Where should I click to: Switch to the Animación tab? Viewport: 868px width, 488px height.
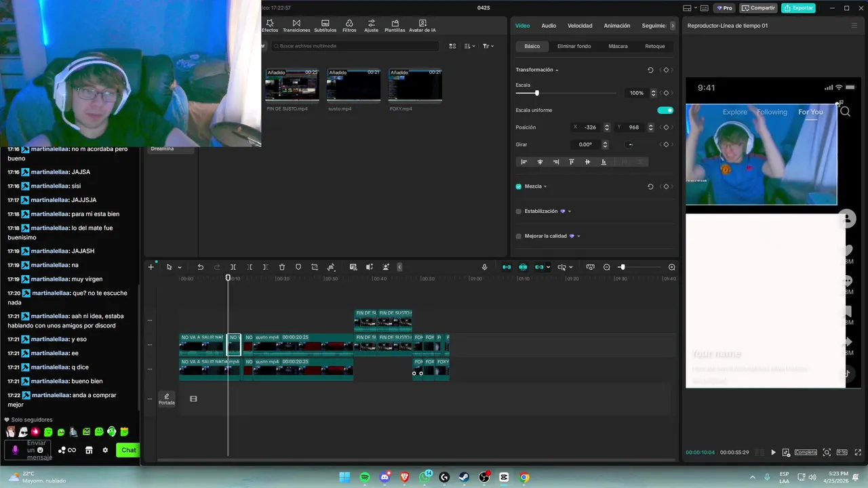(x=617, y=26)
